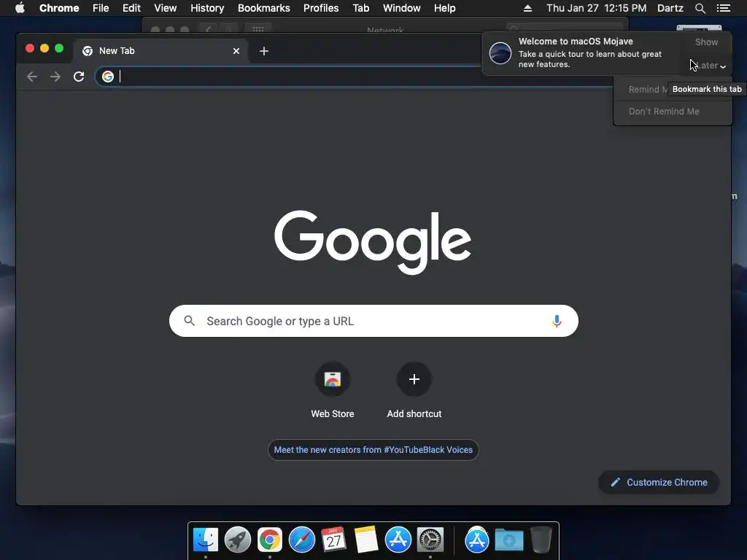
Task: Click the big Google logo on the page
Action: [x=373, y=242]
